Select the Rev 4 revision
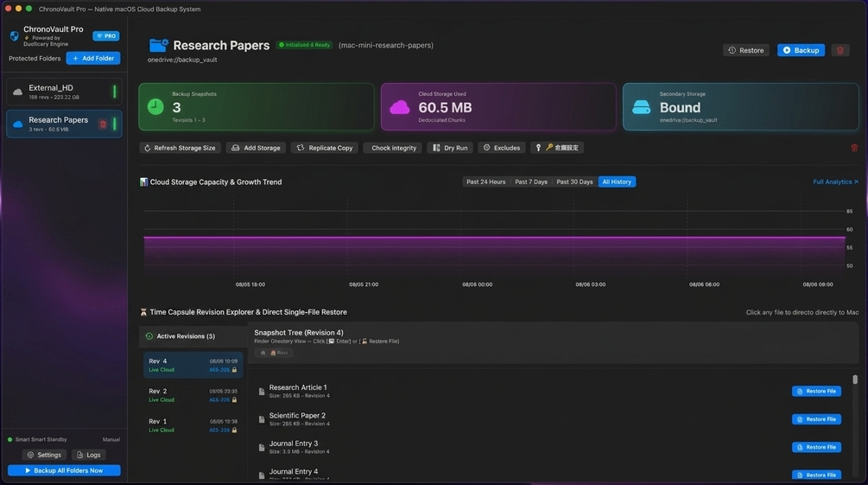The height and width of the screenshot is (485, 868). point(193,365)
